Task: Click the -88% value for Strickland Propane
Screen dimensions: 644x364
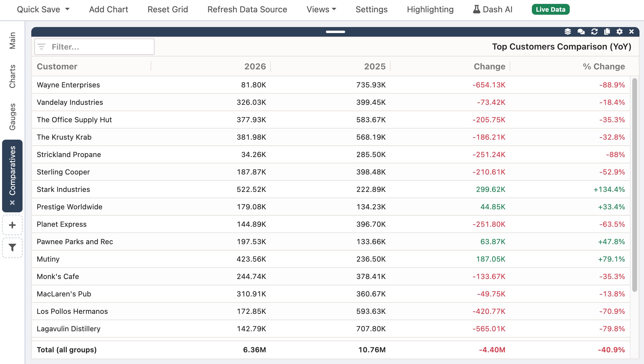Action: (x=615, y=155)
